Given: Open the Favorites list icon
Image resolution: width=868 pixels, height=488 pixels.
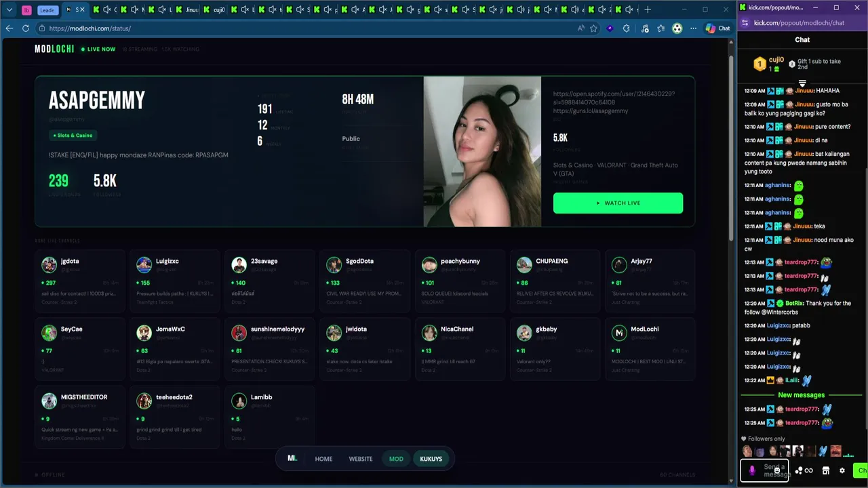Looking at the screenshot, I should coord(660,28).
